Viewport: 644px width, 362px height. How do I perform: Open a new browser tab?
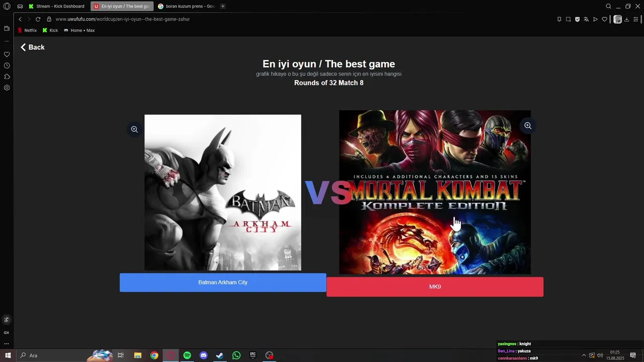223,7
